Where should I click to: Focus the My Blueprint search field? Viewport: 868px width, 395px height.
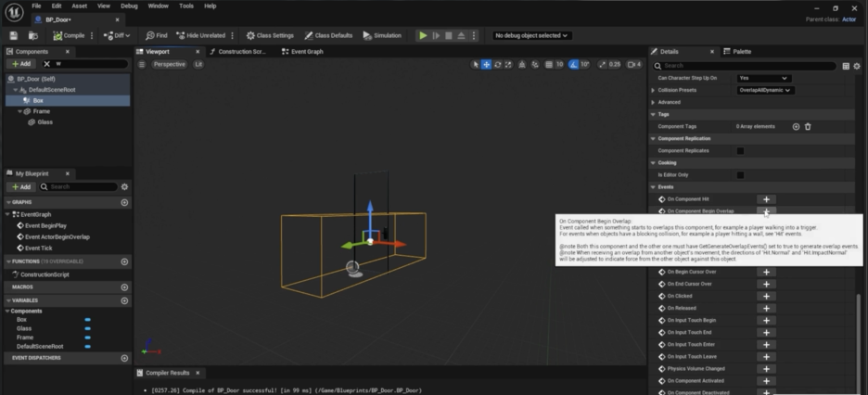pos(79,187)
